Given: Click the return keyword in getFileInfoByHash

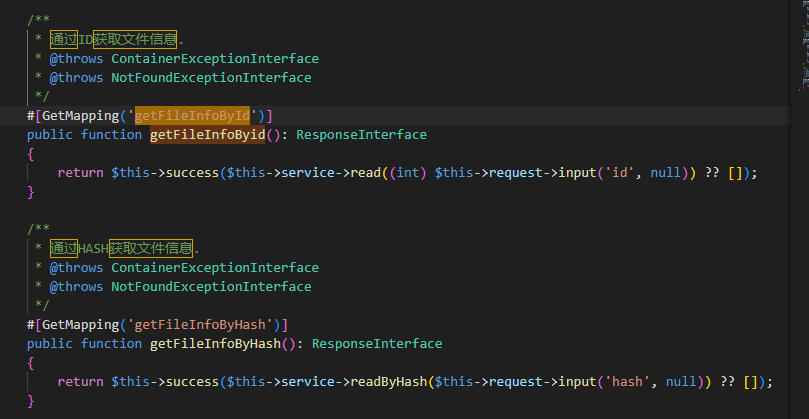Looking at the screenshot, I should coord(80,382).
